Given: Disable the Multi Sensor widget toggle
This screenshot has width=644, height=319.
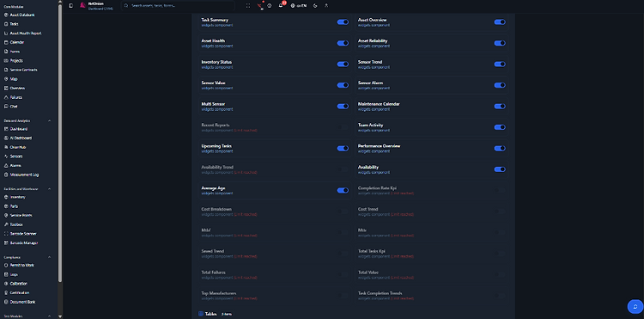Looking at the screenshot, I should click(x=343, y=106).
